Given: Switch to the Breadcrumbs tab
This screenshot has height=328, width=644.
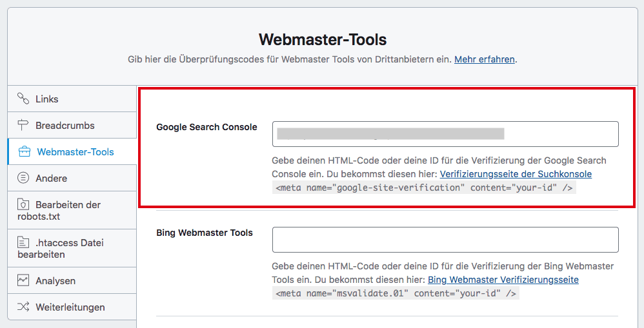Looking at the screenshot, I should coord(72,125).
